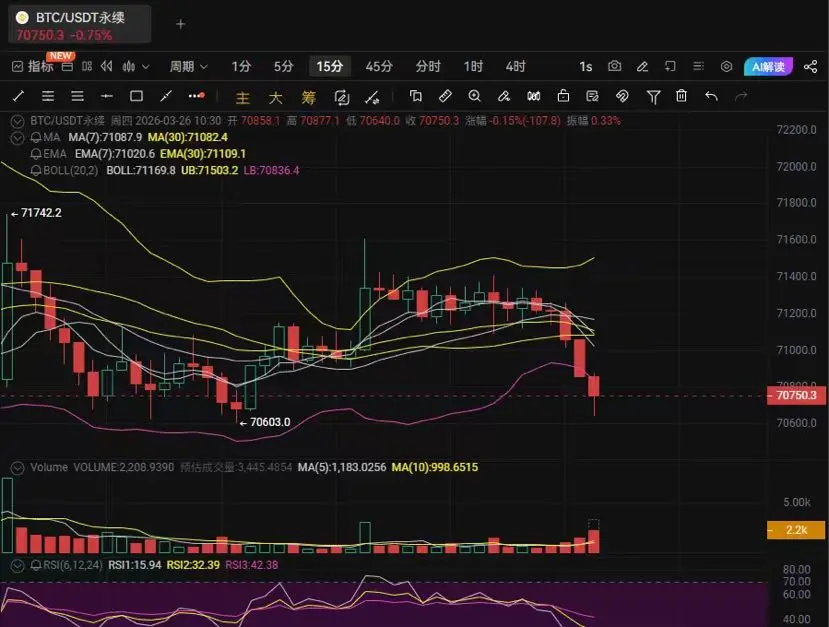This screenshot has width=829, height=627.
Task: Toggle the alert bell beside RSI(6,12,24)
Action: click(x=36, y=565)
